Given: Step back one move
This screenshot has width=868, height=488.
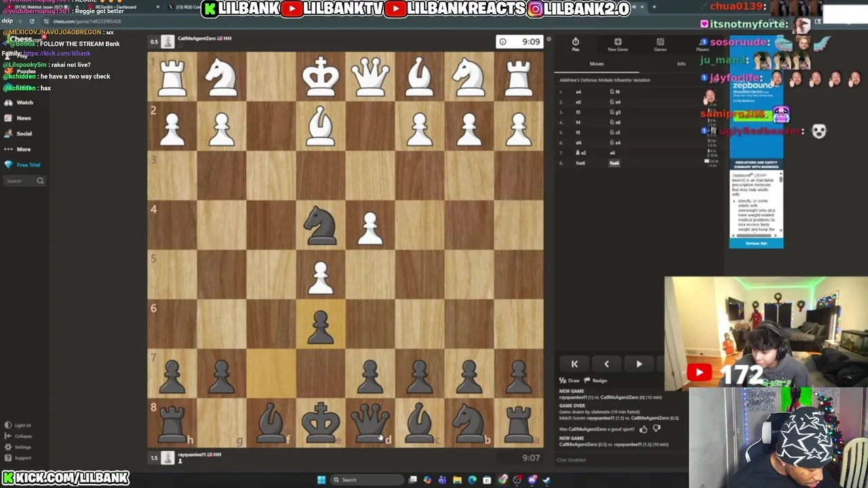Looking at the screenshot, I should coord(606,364).
